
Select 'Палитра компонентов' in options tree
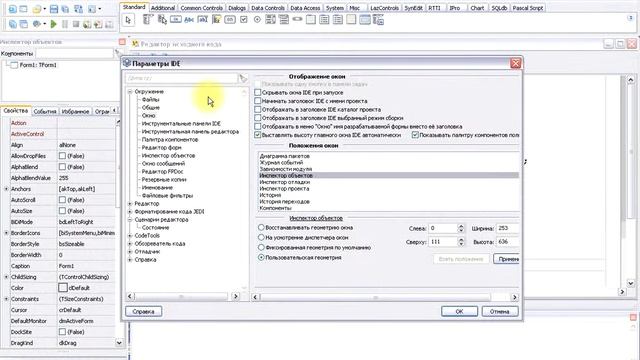(x=170, y=140)
